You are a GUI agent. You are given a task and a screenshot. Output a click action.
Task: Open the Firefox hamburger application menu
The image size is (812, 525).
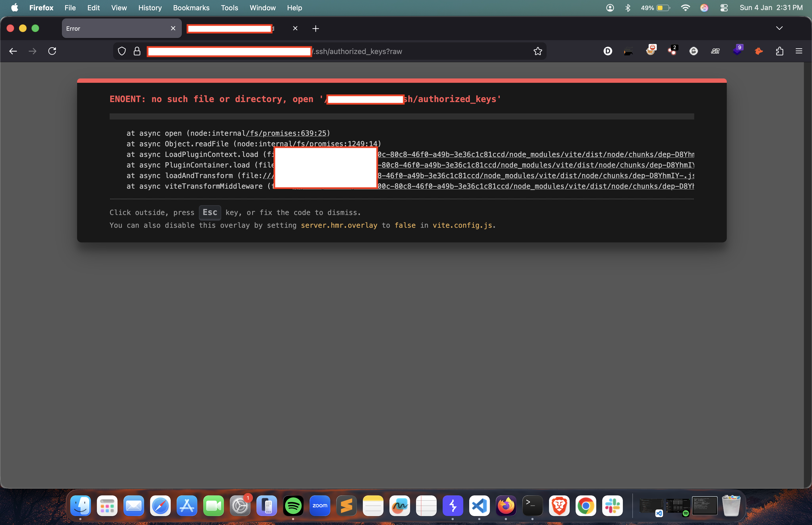[799, 51]
